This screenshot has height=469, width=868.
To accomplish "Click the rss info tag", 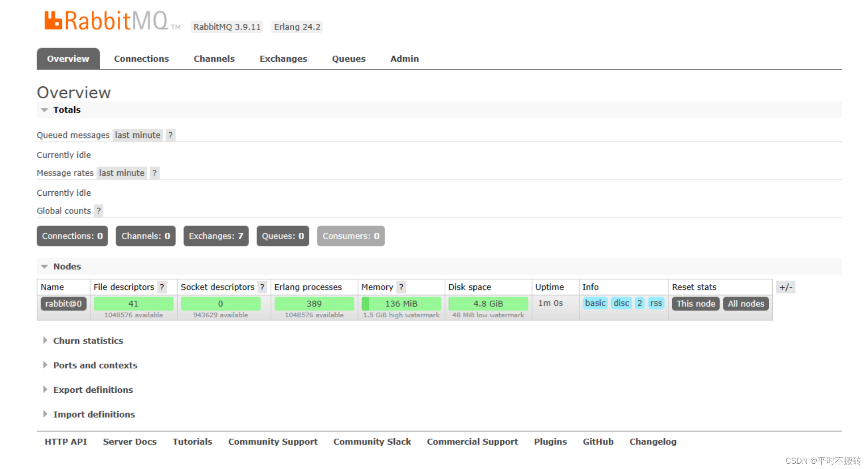I will (656, 303).
